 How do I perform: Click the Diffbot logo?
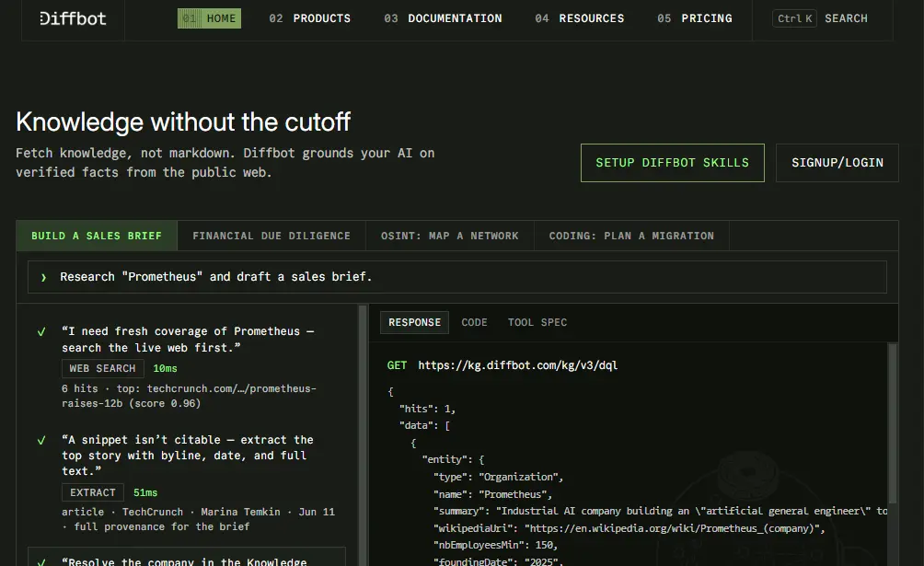tap(73, 18)
